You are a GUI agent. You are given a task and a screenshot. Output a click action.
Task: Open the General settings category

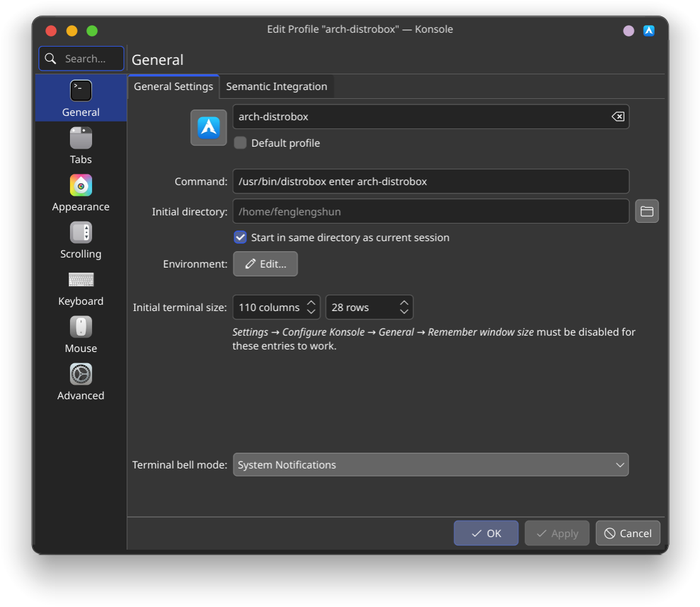pyautogui.click(x=81, y=98)
